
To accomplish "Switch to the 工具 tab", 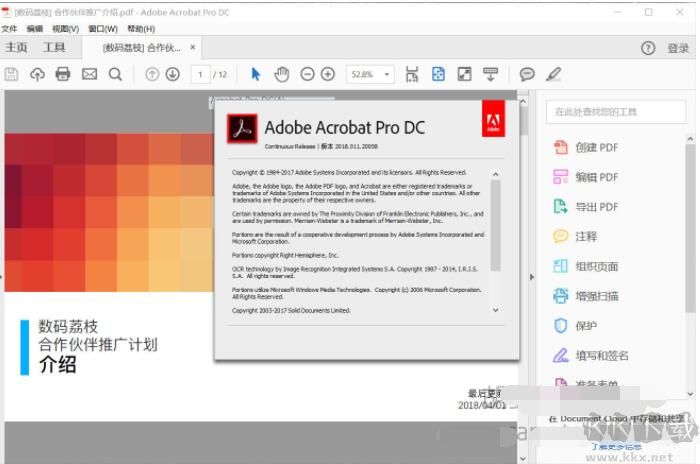I will click(x=54, y=47).
